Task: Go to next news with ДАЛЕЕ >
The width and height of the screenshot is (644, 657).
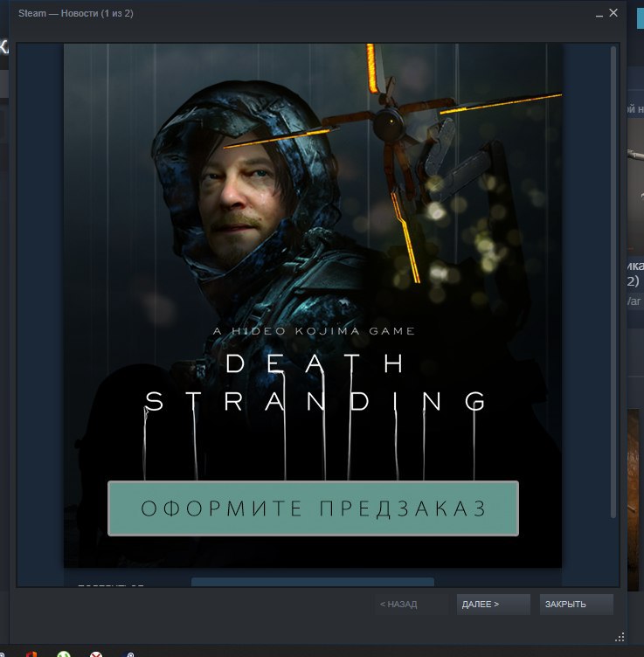Action: coord(493,605)
